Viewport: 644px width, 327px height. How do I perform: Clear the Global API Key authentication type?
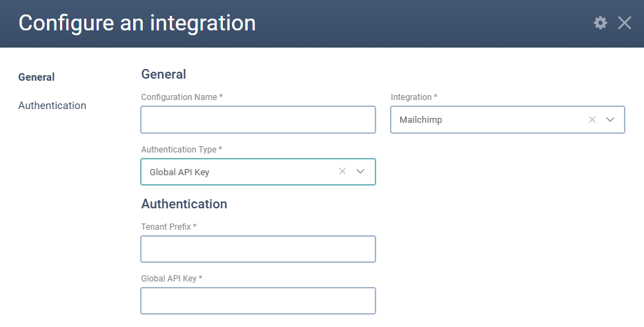click(x=342, y=172)
